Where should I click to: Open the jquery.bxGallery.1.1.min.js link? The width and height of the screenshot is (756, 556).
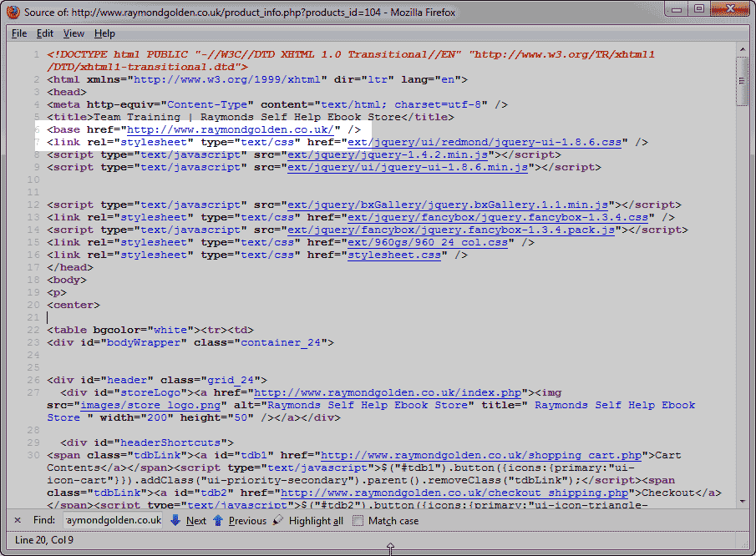point(448,205)
